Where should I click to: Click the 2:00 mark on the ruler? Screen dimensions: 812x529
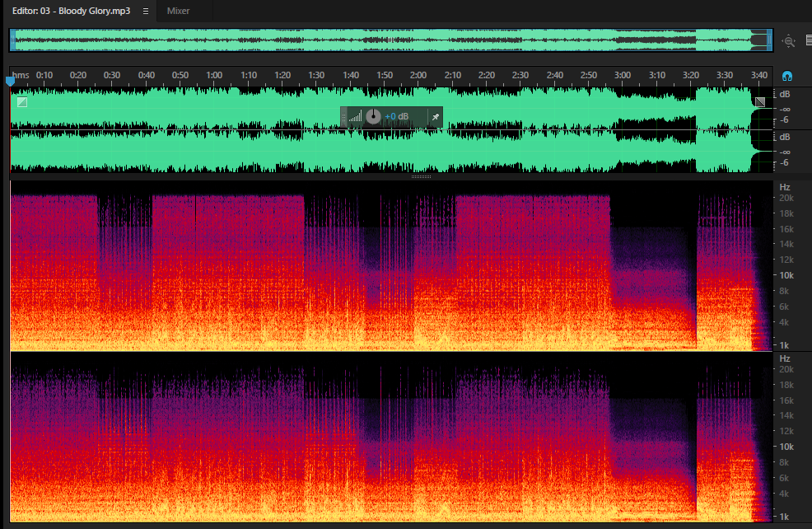tap(418, 75)
